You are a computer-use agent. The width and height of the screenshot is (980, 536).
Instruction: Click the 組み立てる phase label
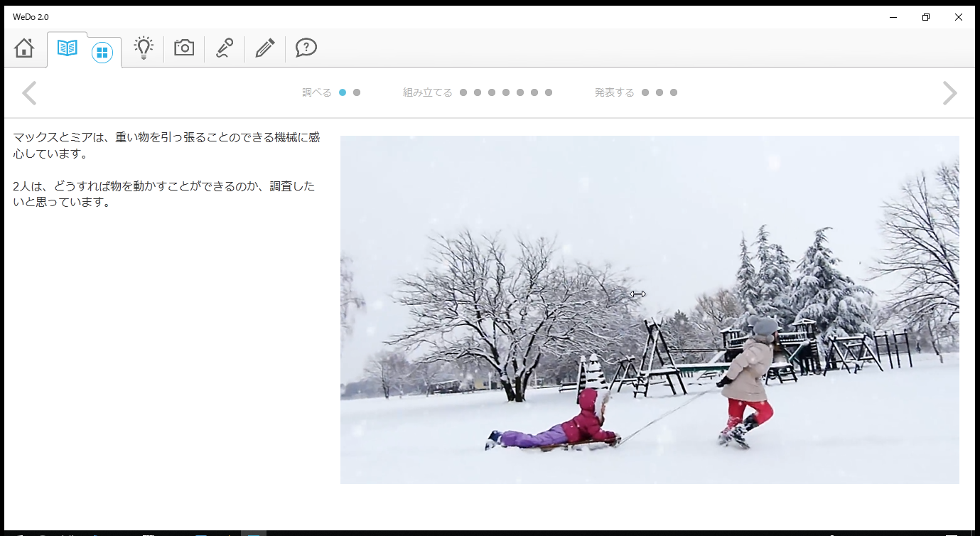click(x=428, y=92)
